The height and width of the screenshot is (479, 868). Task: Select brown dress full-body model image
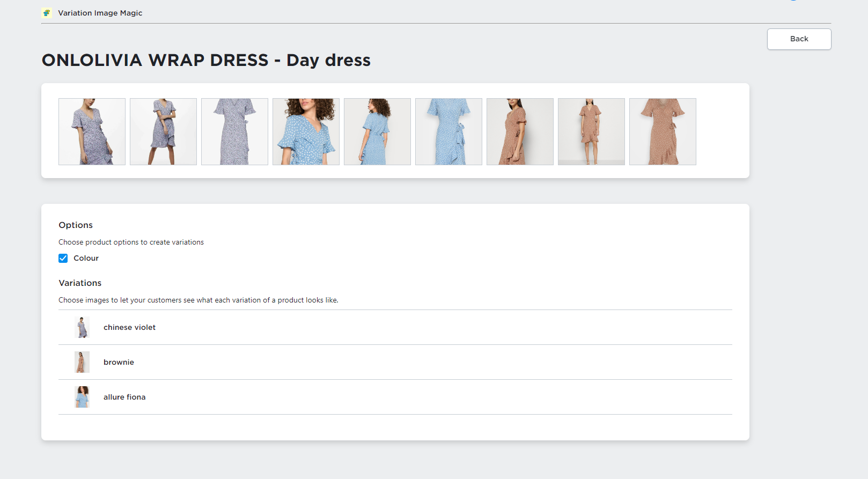591,131
